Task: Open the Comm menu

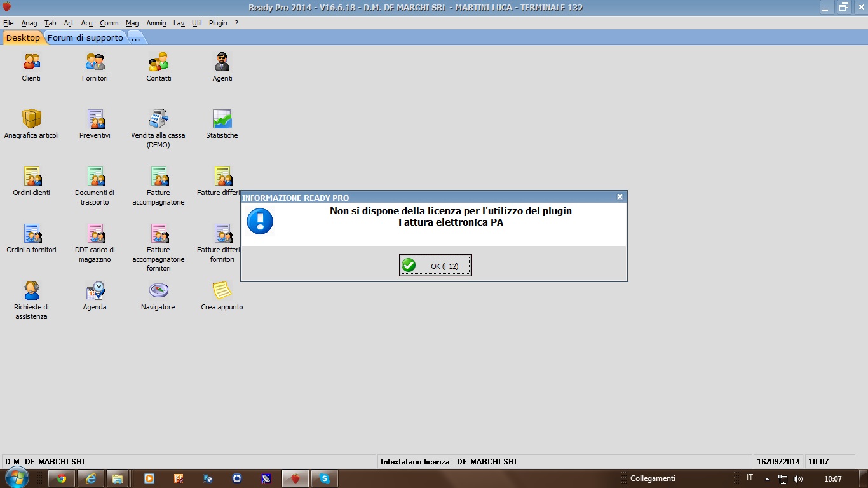Action: 109,23
